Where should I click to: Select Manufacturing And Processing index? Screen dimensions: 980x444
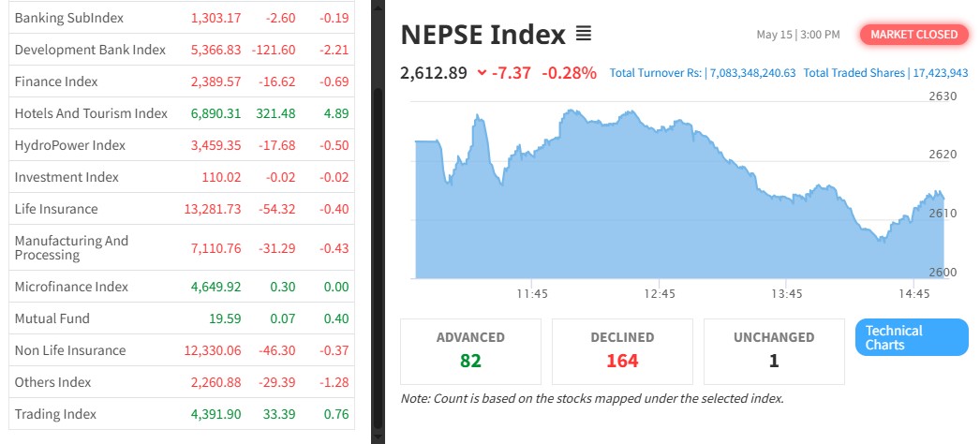tap(71, 247)
